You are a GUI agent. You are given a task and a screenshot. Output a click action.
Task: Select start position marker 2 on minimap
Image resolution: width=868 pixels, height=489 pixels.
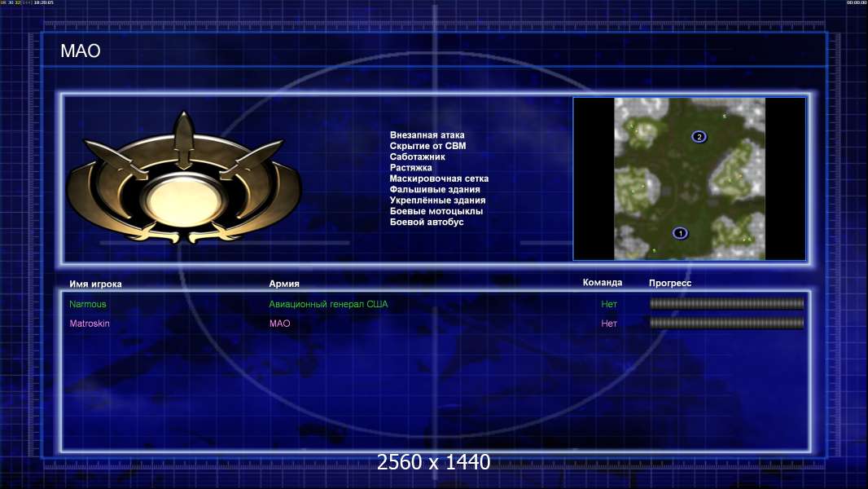(699, 137)
